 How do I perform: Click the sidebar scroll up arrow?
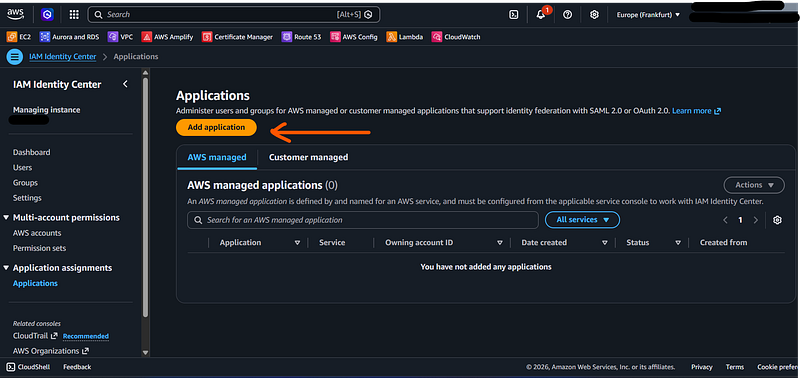[x=145, y=73]
